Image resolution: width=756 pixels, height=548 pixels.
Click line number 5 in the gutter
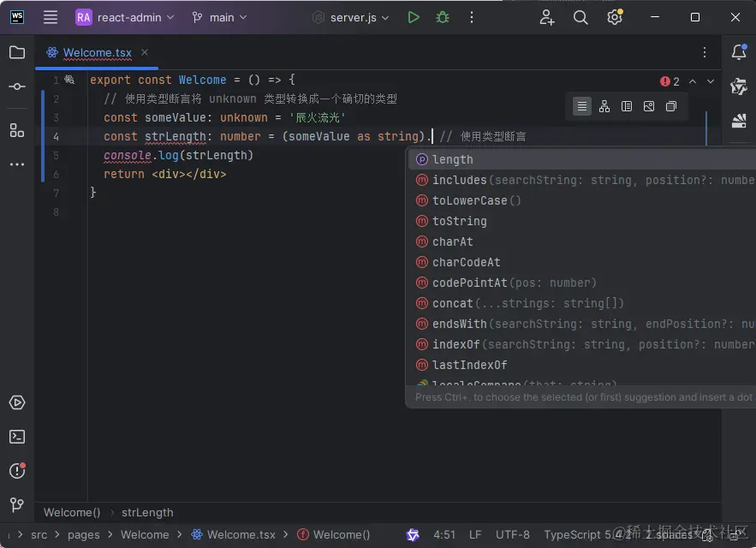point(56,155)
